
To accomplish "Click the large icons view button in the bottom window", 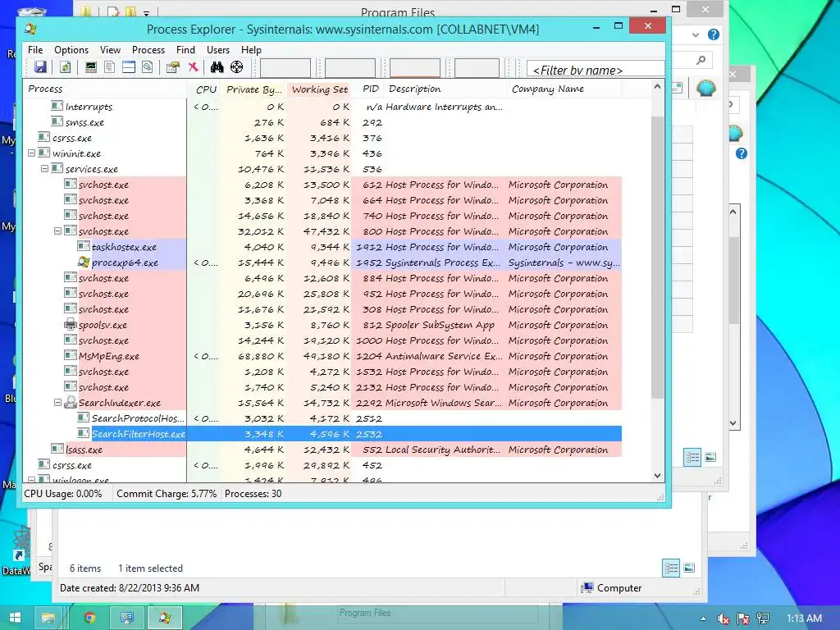I will click(689, 568).
